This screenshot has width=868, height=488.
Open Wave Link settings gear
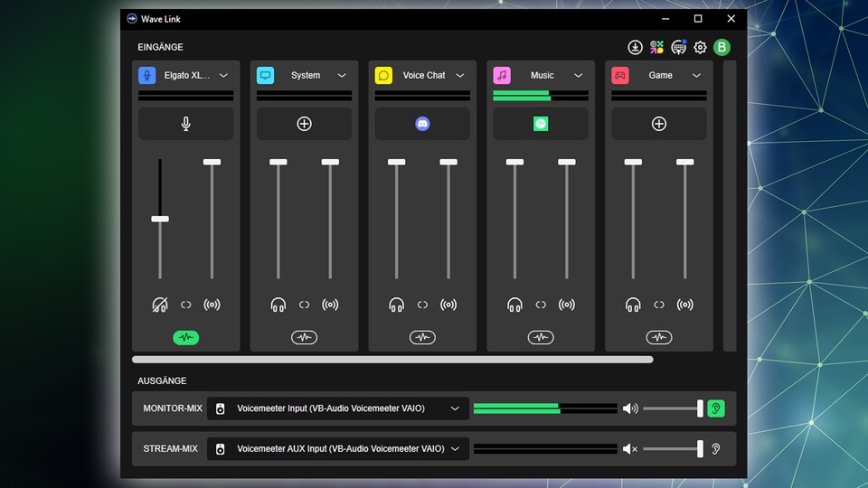(x=700, y=48)
